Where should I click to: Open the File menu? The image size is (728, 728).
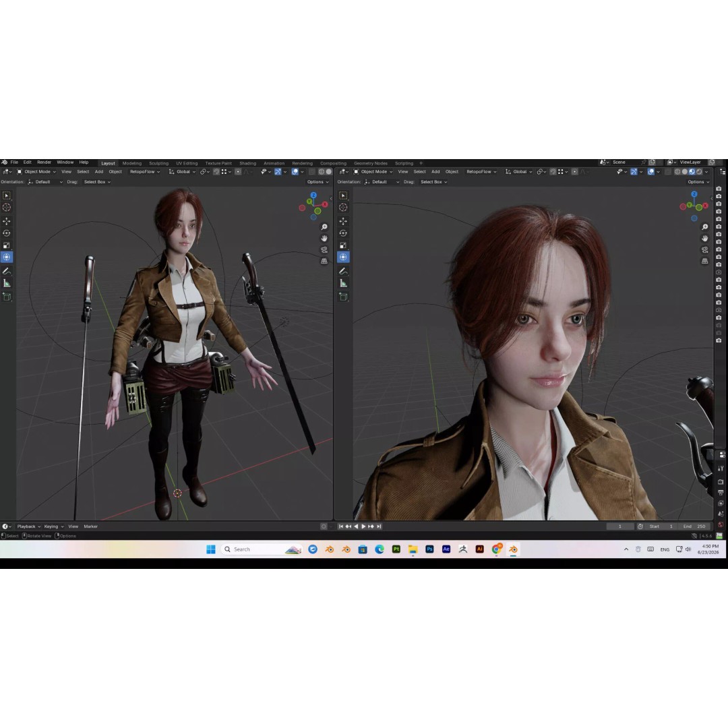coord(14,162)
